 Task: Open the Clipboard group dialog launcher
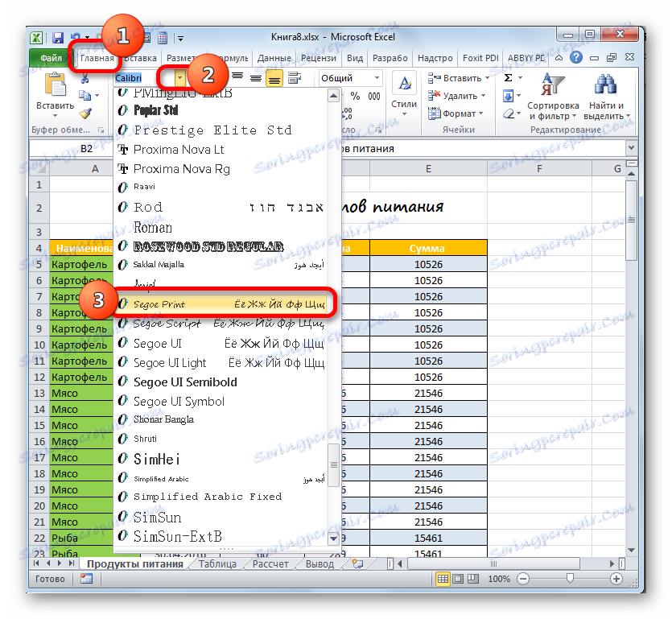point(101,130)
